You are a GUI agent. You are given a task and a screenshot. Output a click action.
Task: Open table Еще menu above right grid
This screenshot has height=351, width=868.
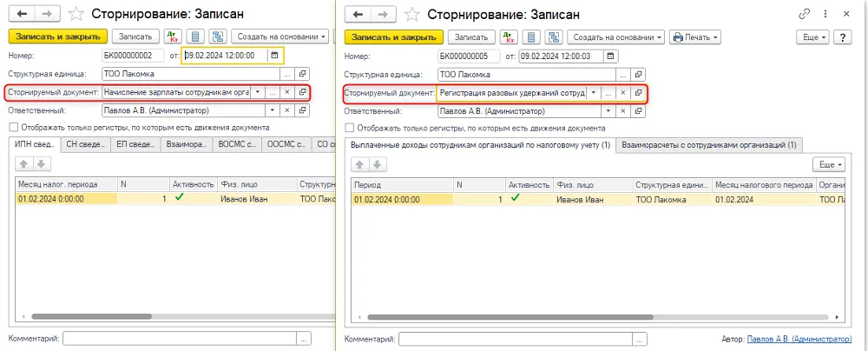coord(829,165)
